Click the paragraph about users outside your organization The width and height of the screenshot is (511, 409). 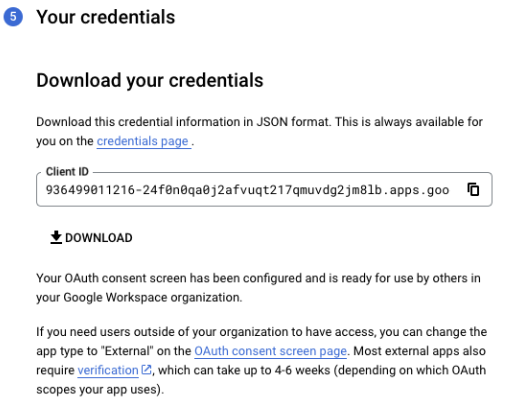pyautogui.click(x=262, y=361)
